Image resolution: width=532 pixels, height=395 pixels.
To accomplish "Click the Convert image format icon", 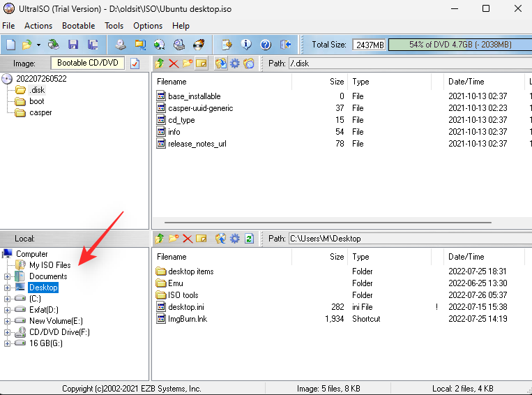I will click(x=139, y=45).
